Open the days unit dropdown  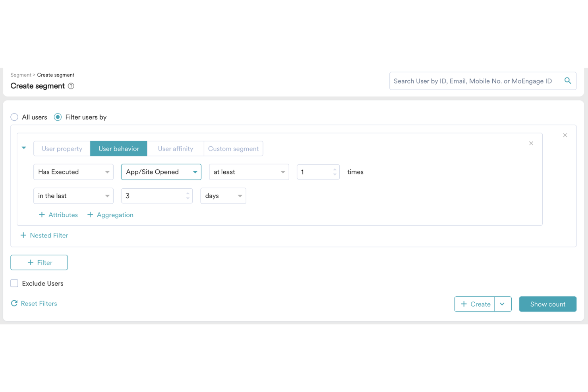(x=223, y=196)
